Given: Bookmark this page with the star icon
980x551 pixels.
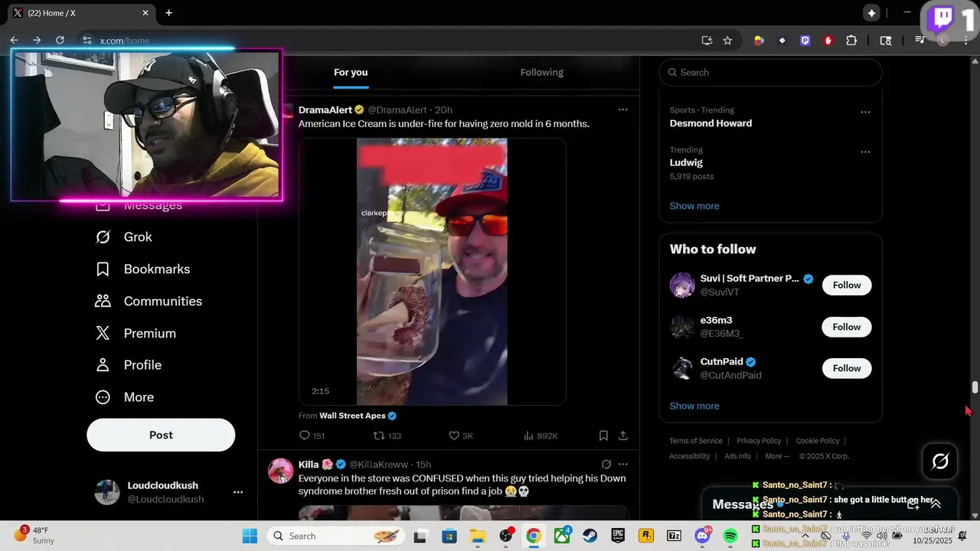Looking at the screenshot, I should (x=727, y=41).
